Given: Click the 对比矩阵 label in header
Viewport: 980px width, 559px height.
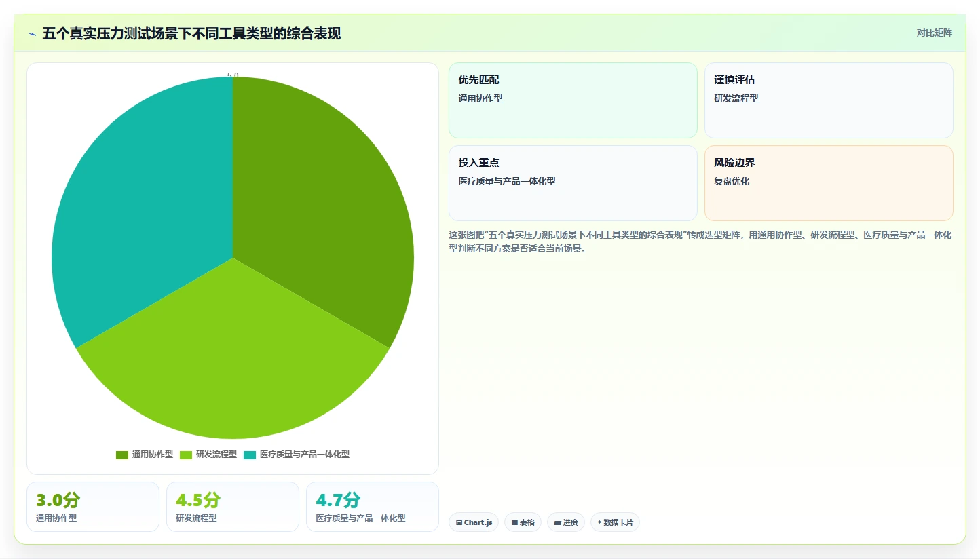Looking at the screenshot, I should pos(935,33).
